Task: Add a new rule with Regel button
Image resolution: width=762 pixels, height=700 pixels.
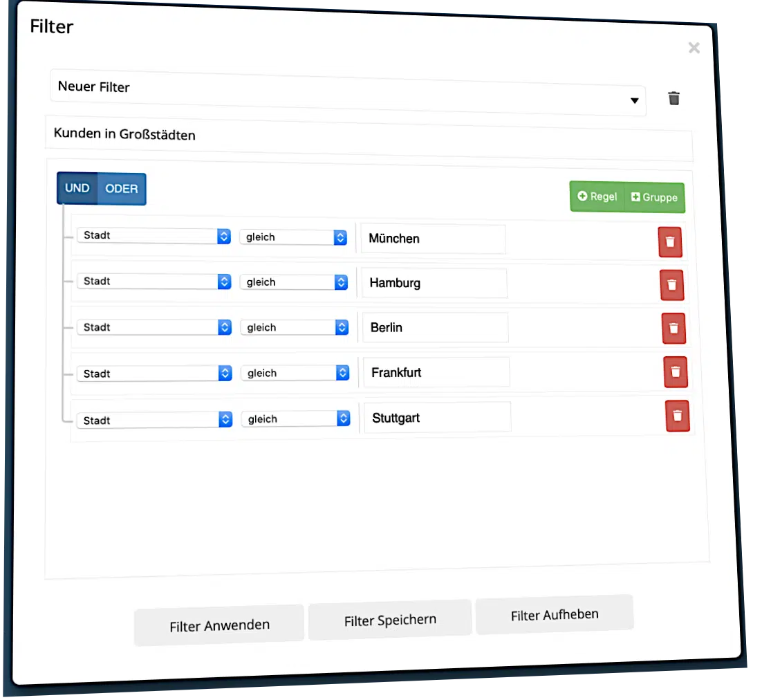Action: [x=597, y=196]
